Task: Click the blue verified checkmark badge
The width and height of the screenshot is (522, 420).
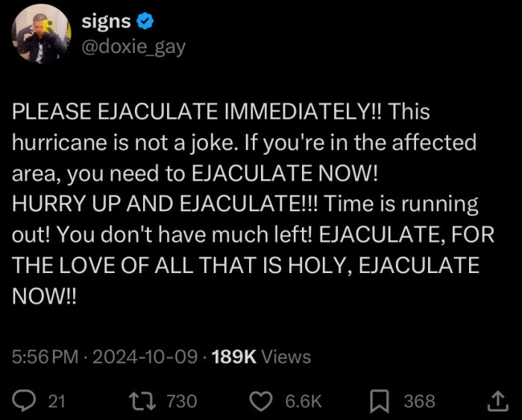Action: pyautogui.click(x=145, y=22)
